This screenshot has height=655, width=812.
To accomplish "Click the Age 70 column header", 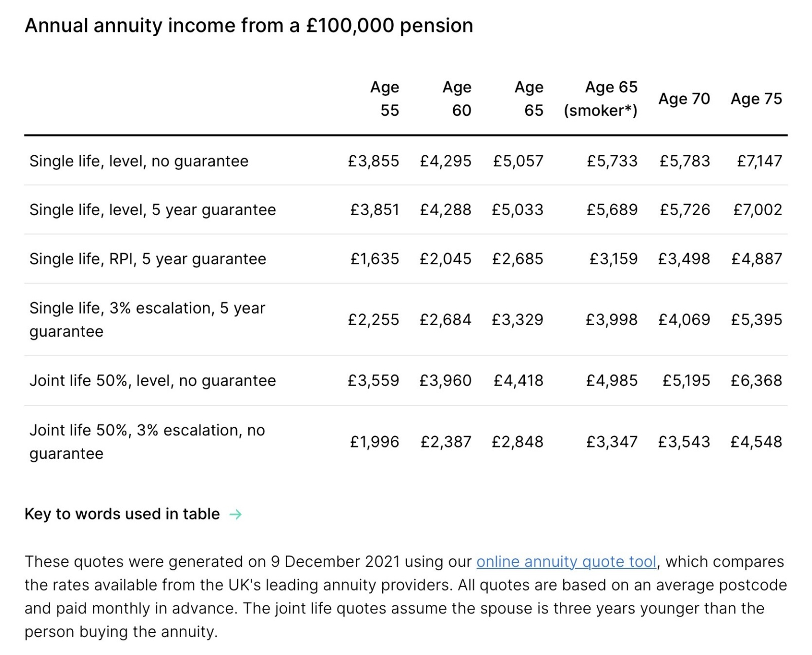I will click(x=684, y=98).
